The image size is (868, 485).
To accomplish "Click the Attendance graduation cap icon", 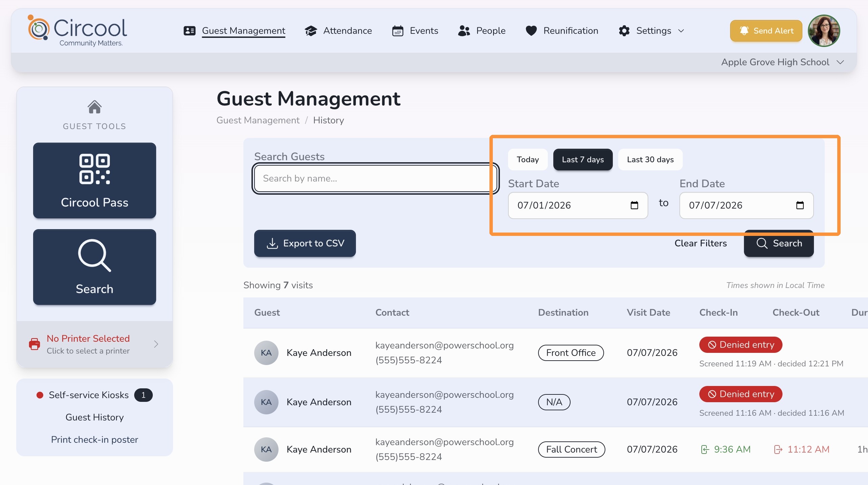I will (311, 31).
